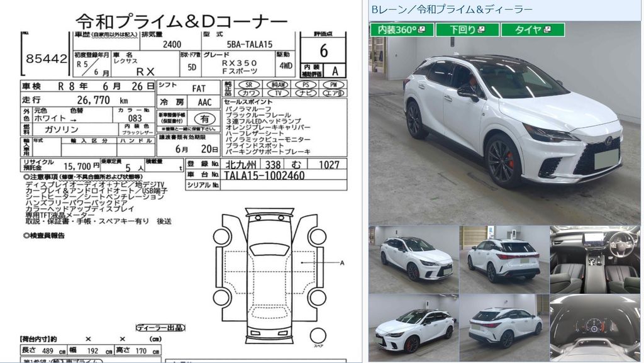The height and width of the screenshot is (363, 644).
Task: Click the spare tire circle in the diagram
Action: pos(318,334)
